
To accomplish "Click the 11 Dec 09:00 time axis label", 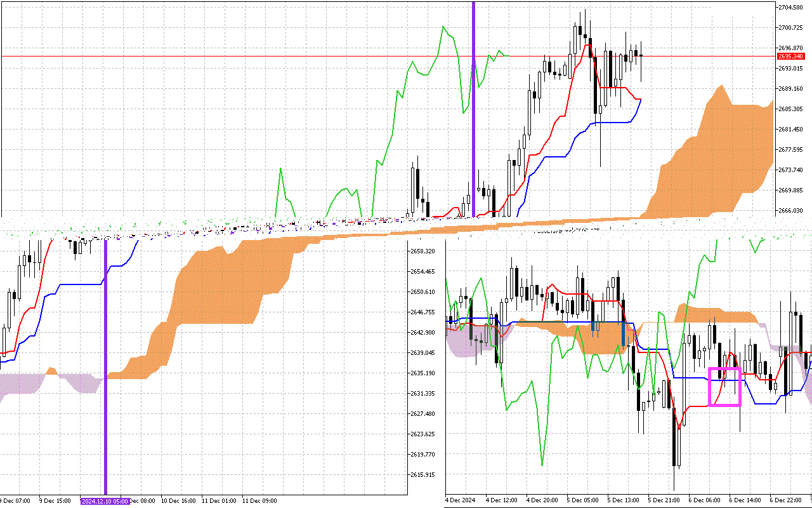I will click(259, 501).
